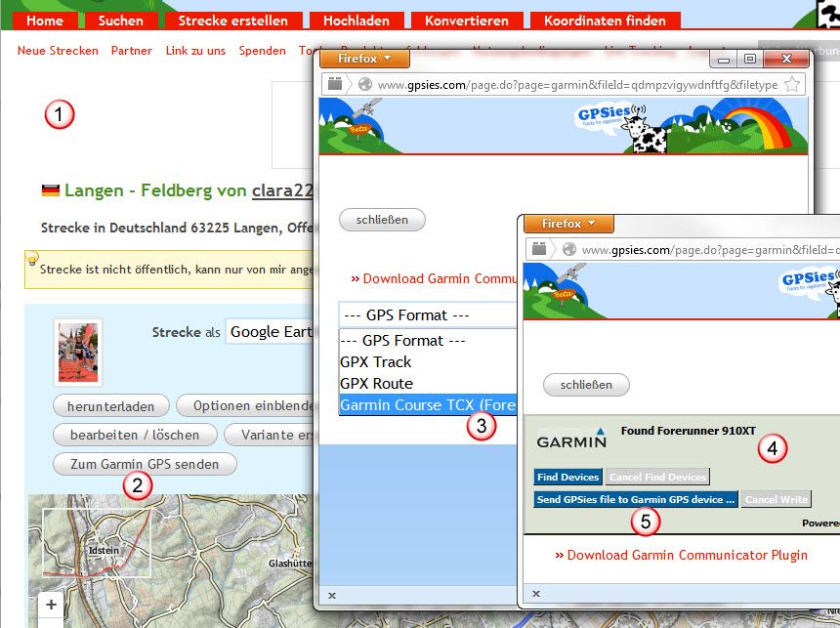
Task: Click the lightbulb icon in the yellow notice
Action: (x=33, y=260)
